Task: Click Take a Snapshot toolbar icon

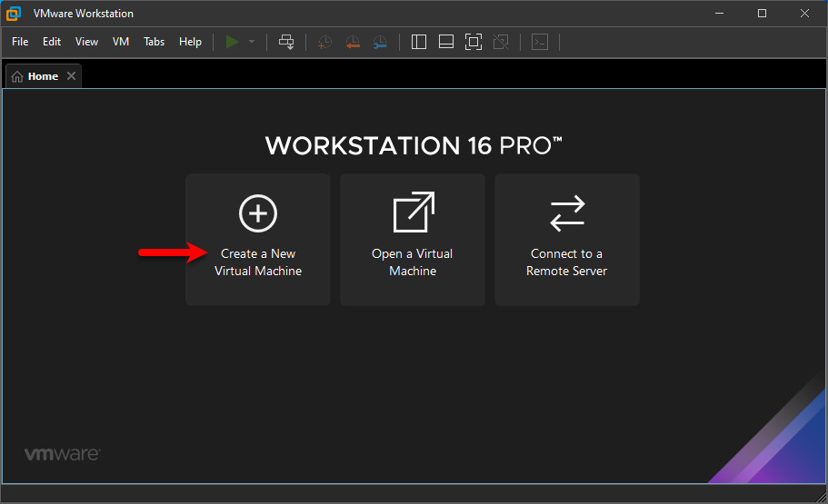Action: click(324, 42)
